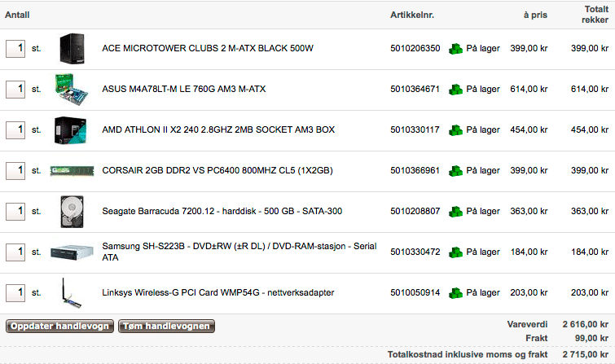Viewport: 615px width, 364px height.
Task: Click the green stock icon for Linksys Wireless-G
Action: (455, 293)
